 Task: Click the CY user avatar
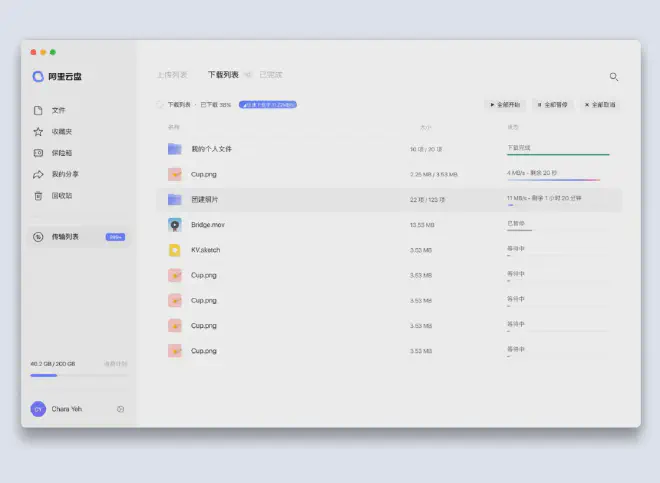38,409
